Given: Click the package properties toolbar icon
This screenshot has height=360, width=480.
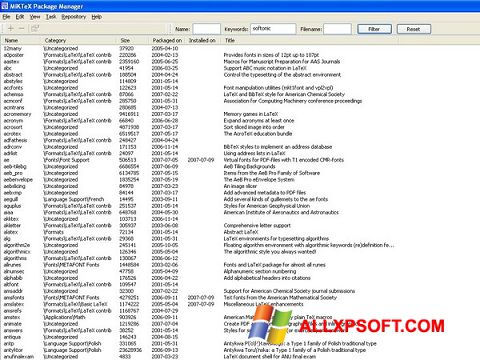Looking at the screenshot, I should pyautogui.click(x=35, y=29).
